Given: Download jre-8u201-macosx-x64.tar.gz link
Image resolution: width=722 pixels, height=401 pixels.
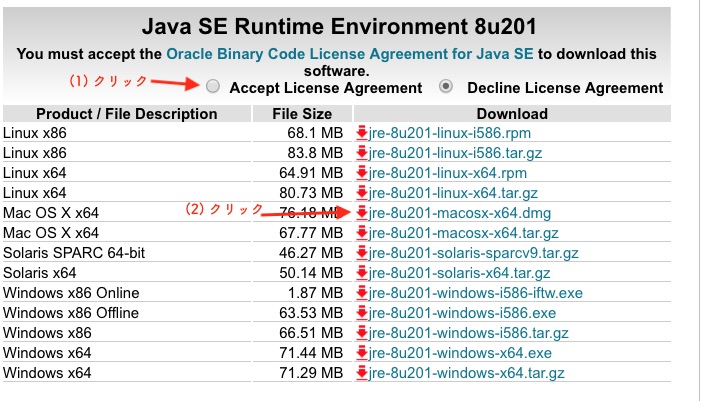Looking at the screenshot, I should tap(463, 233).
